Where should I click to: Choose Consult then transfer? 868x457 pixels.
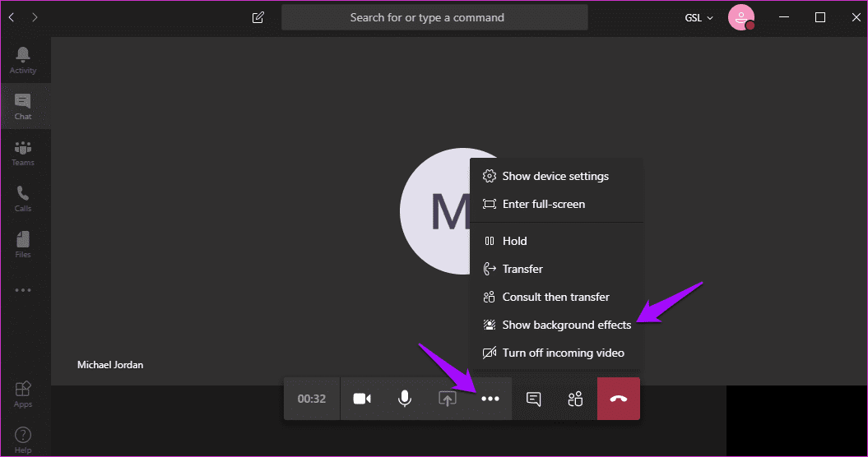coord(556,297)
